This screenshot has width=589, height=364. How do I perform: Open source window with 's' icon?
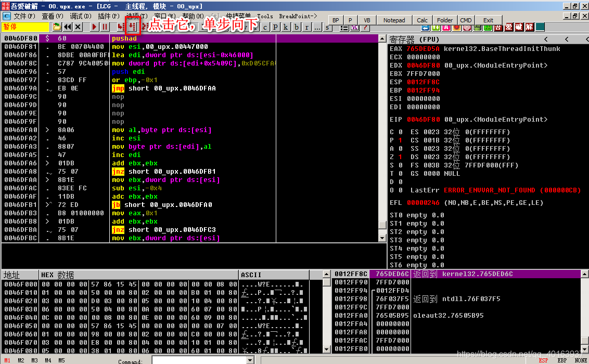(x=327, y=28)
